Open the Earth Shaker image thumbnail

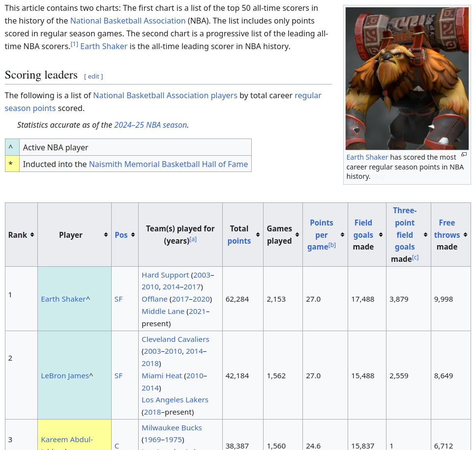407,79
